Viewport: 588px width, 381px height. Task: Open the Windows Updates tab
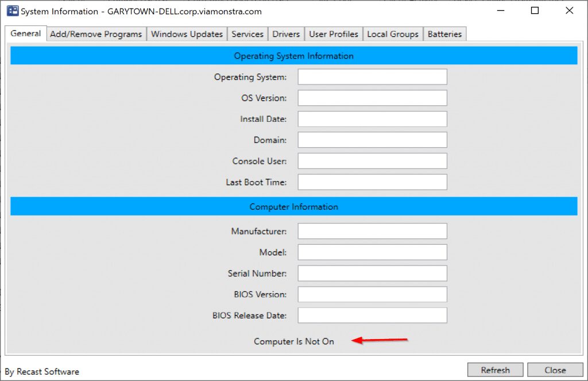(x=187, y=34)
